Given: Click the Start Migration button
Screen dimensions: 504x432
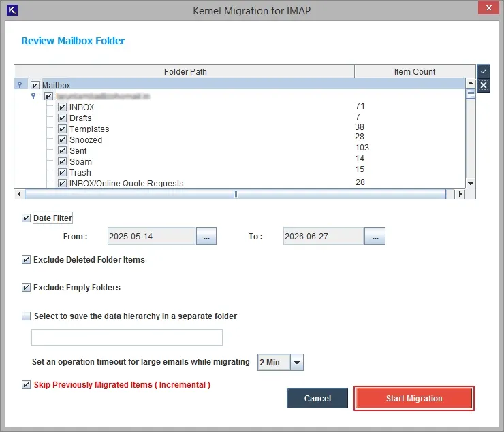Looking at the screenshot, I should coord(414,398).
